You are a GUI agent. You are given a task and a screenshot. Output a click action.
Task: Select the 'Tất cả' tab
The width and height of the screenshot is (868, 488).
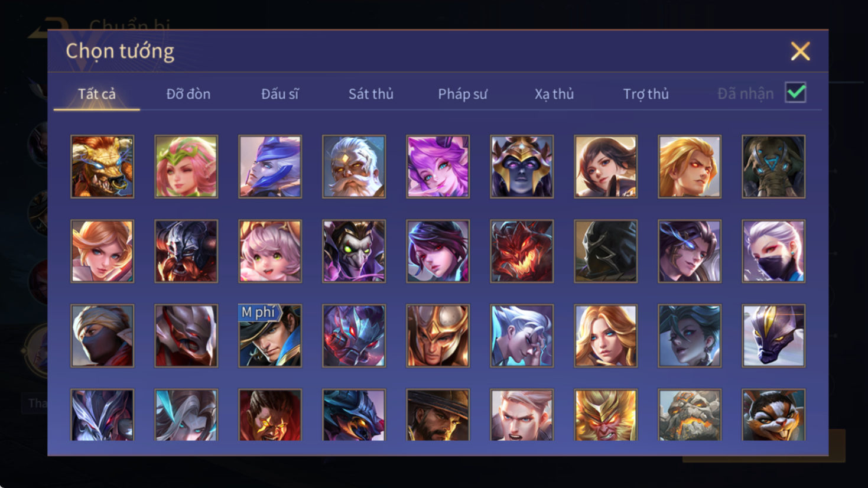[x=97, y=94]
